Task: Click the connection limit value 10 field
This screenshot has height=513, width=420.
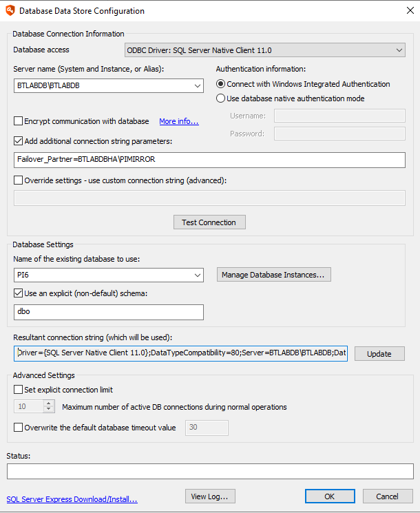Action: [x=29, y=406]
